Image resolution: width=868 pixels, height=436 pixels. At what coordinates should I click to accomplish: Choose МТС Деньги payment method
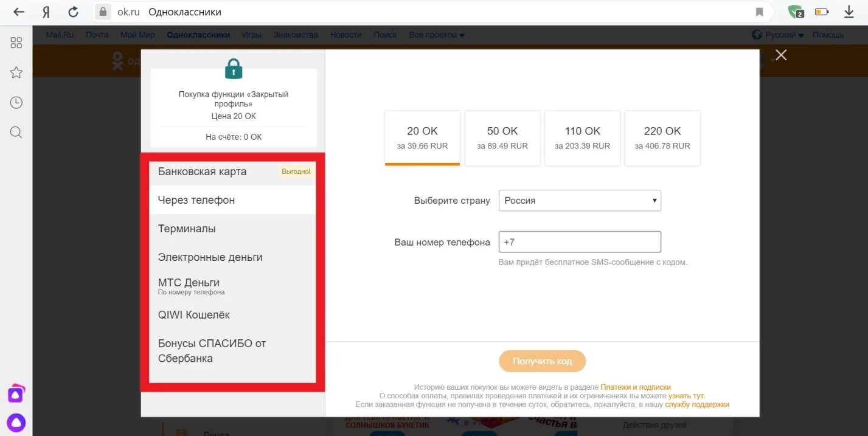point(232,286)
